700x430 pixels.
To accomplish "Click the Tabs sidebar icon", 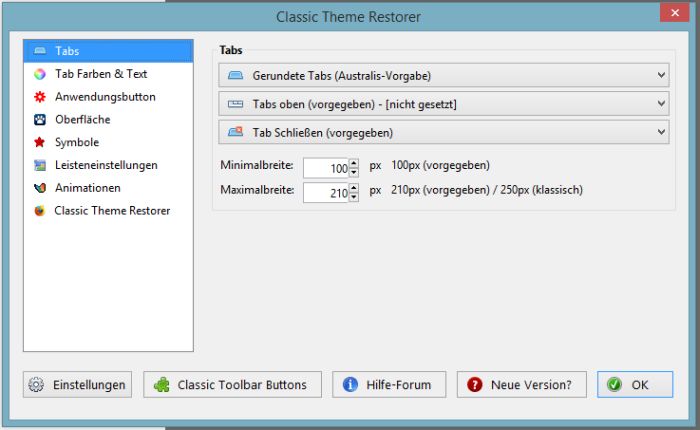I will (x=40, y=51).
